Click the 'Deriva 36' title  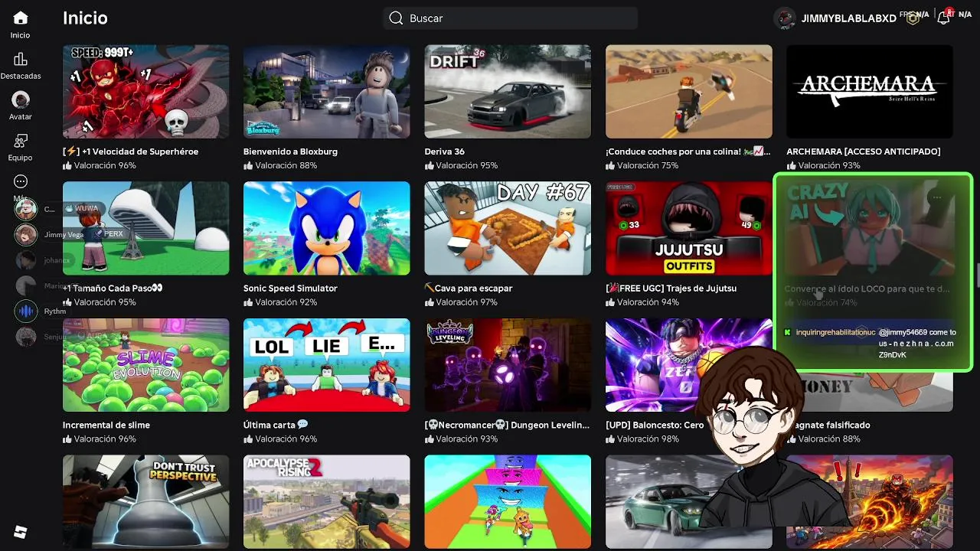(445, 152)
